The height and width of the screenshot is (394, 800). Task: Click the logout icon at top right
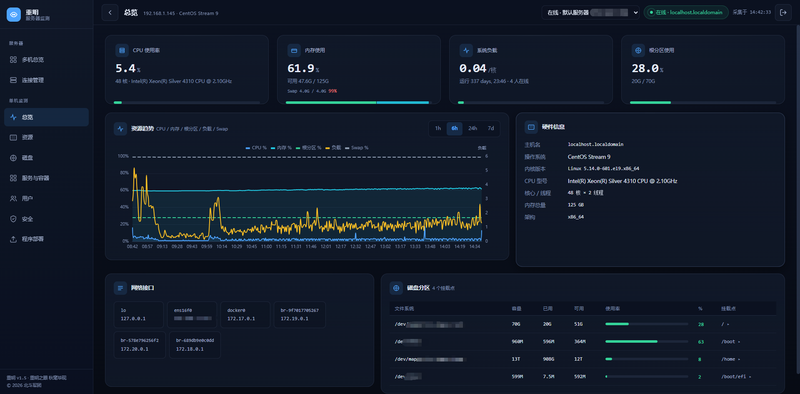[x=783, y=12]
